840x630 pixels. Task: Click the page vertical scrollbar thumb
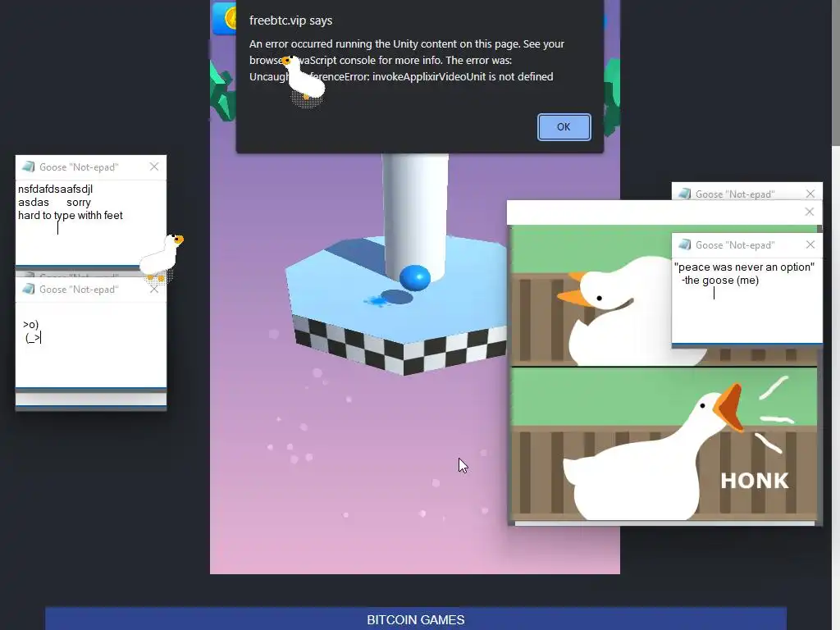(835, 72)
